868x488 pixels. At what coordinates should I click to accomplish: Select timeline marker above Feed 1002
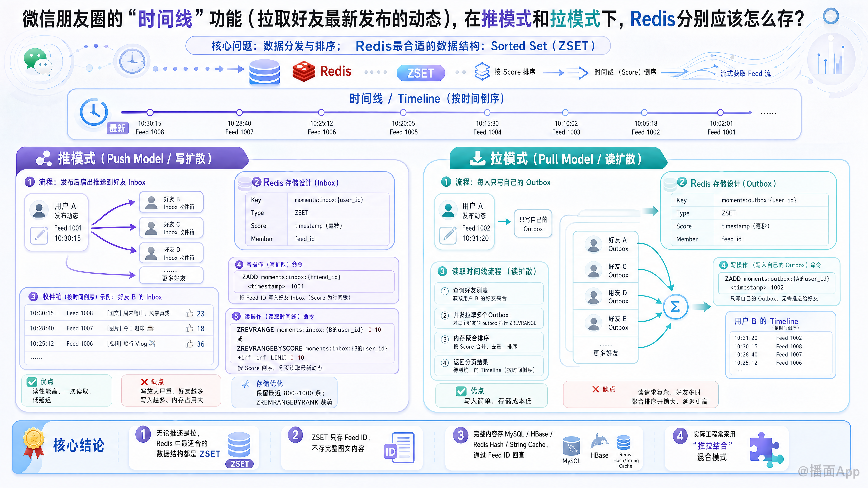point(644,113)
